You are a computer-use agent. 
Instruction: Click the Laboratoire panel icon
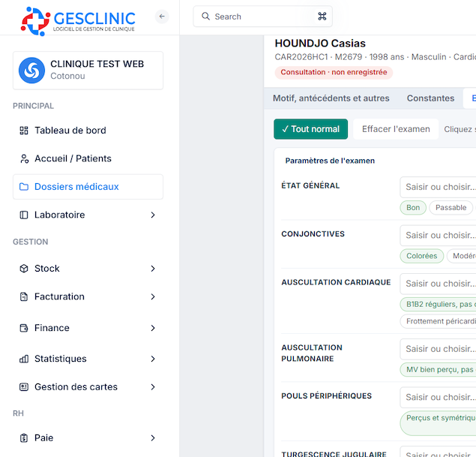click(24, 215)
